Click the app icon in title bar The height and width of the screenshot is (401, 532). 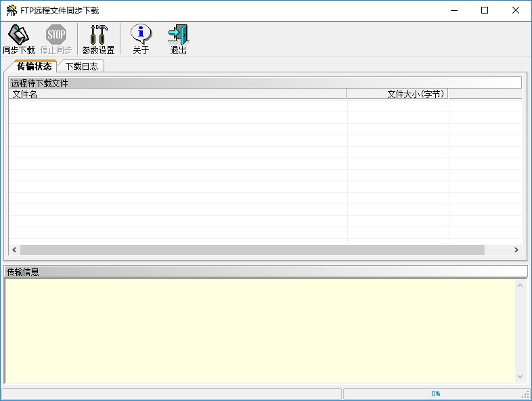pos(12,11)
